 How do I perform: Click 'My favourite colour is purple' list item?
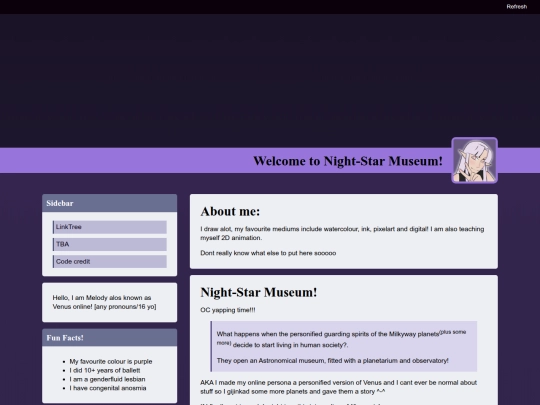[x=111, y=361]
